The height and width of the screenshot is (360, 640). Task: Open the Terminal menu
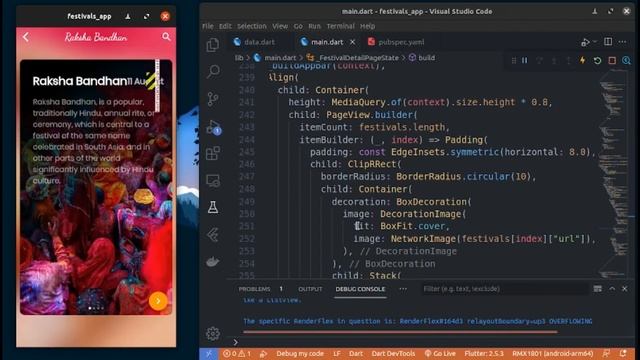pyautogui.click(x=340, y=26)
